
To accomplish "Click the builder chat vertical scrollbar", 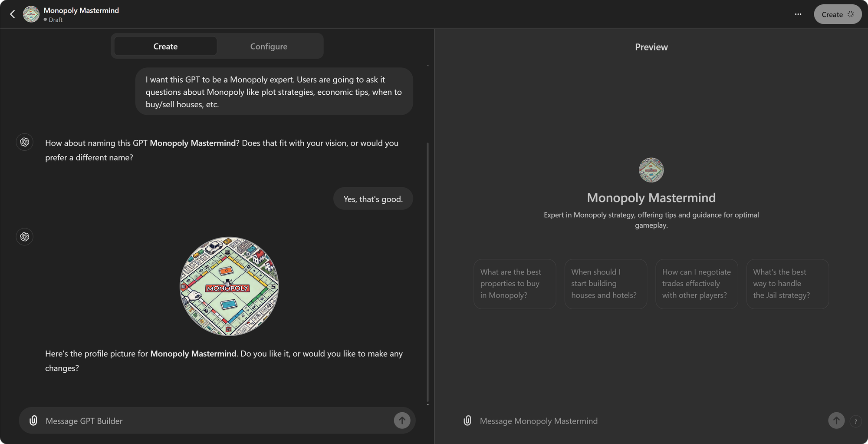I will (427, 272).
